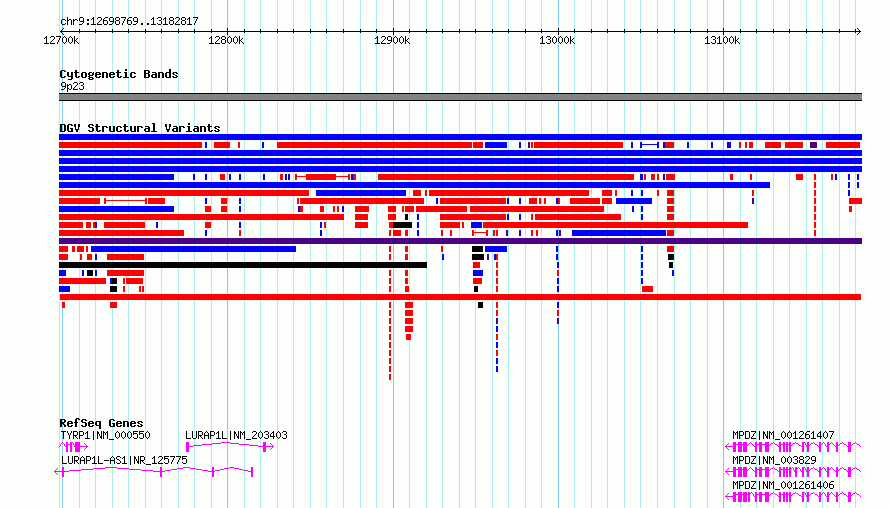Click the 13000k scale label

pos(557,40)
